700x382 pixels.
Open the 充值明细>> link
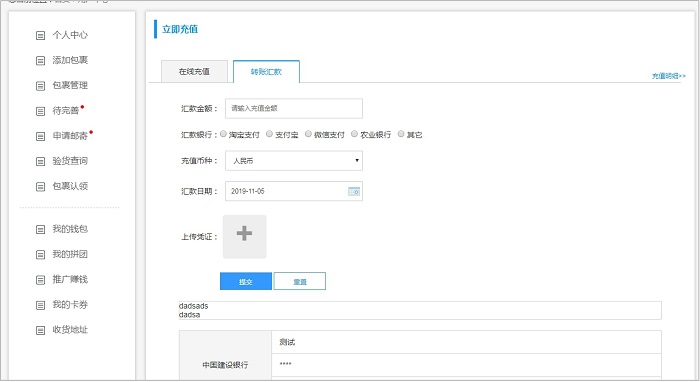[668, 76]
